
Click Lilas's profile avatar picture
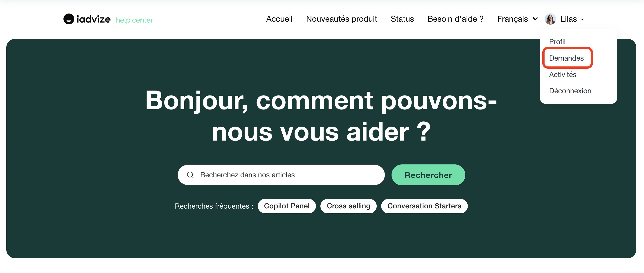coord(550,19)
